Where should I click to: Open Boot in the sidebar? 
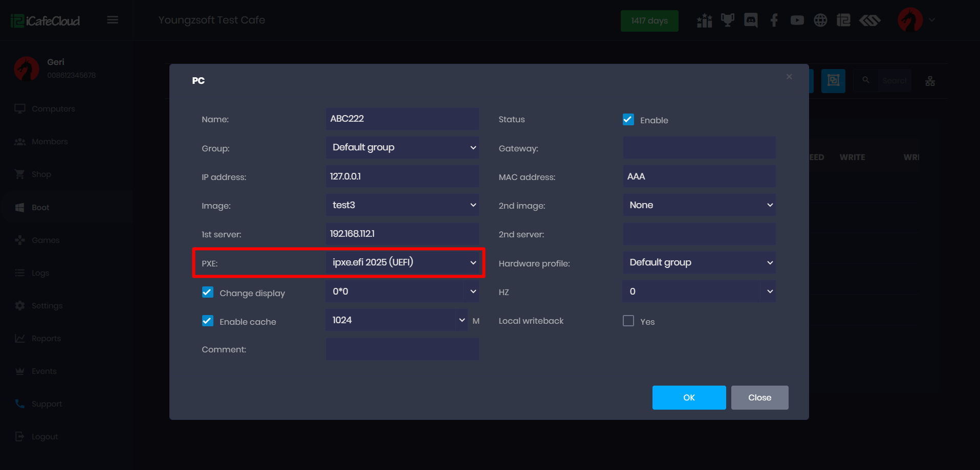point(40,208)
